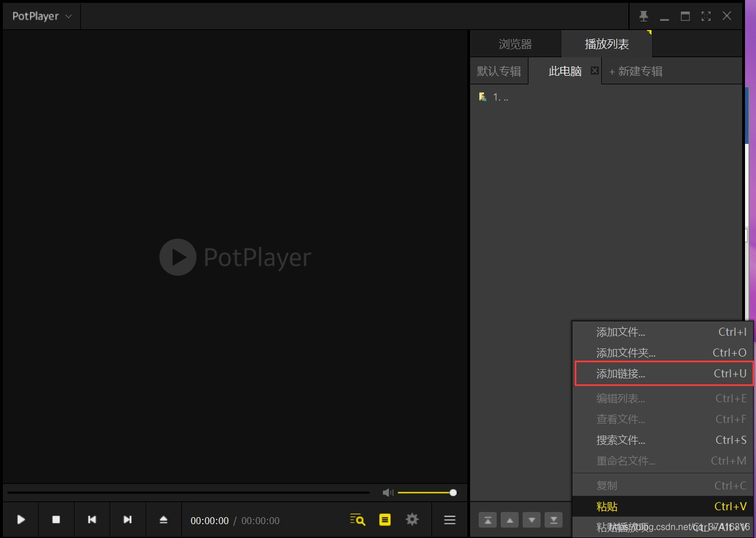This screenshot has width=756, height=538.
Task: Click the Eject/open file button
Action: [163, 520]
